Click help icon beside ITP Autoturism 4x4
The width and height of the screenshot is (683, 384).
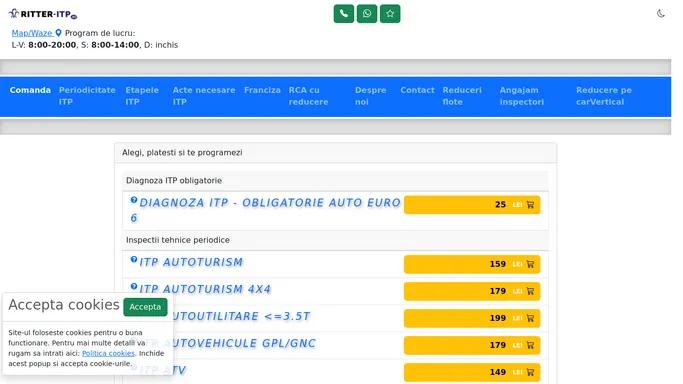(x=134, y=286)
